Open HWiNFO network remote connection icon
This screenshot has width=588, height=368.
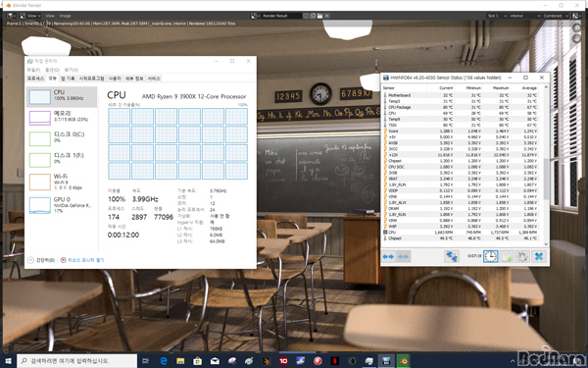[452, 256]
